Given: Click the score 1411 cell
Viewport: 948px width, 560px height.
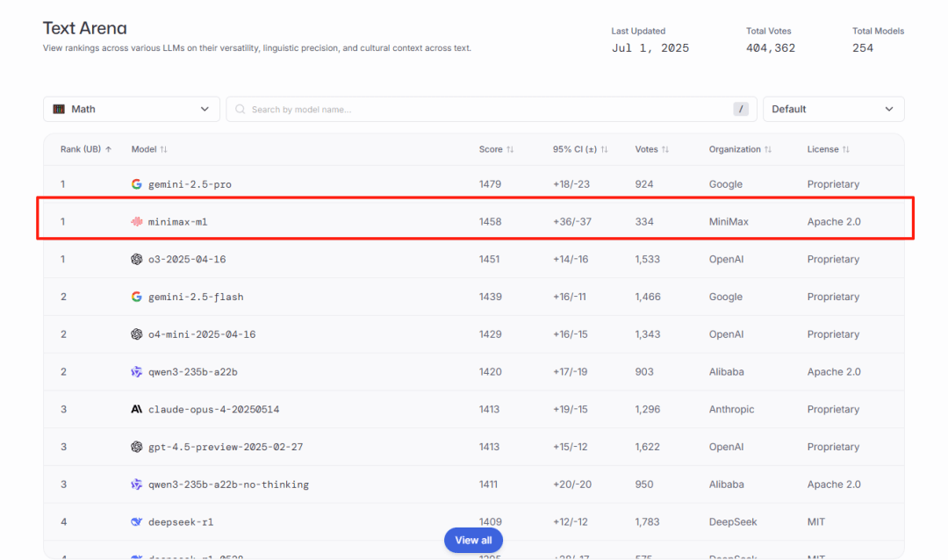Looking at the screenshot, I should [x=488, y=484].
